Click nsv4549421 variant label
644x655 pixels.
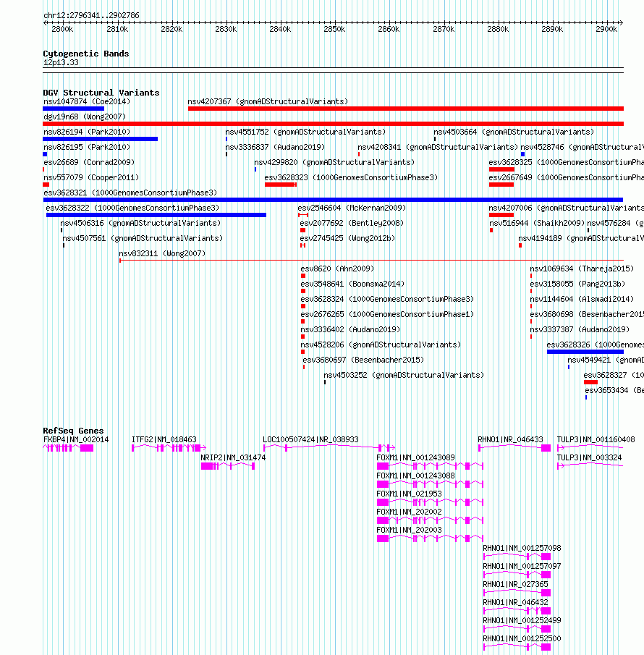point(605,360)
